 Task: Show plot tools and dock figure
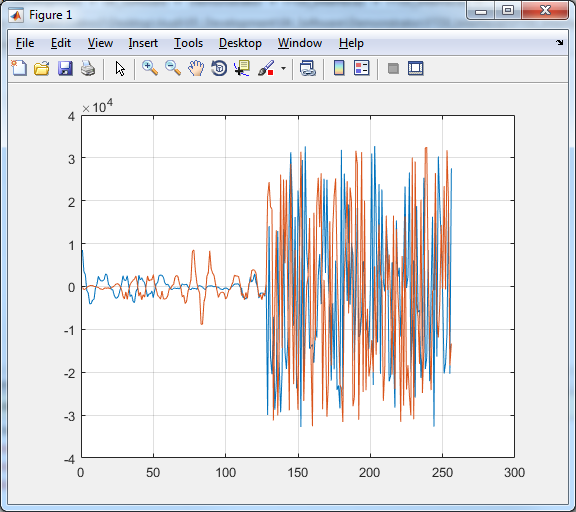416,68
